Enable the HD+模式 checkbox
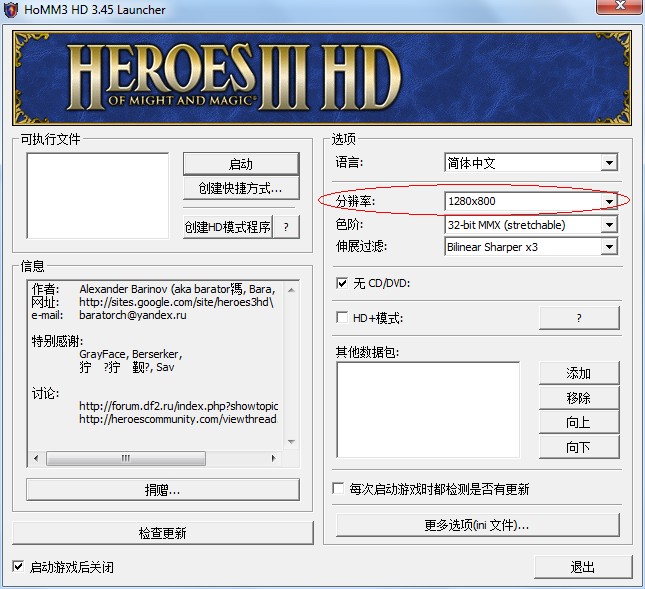The image size is (645, 589). click(342, 318)
